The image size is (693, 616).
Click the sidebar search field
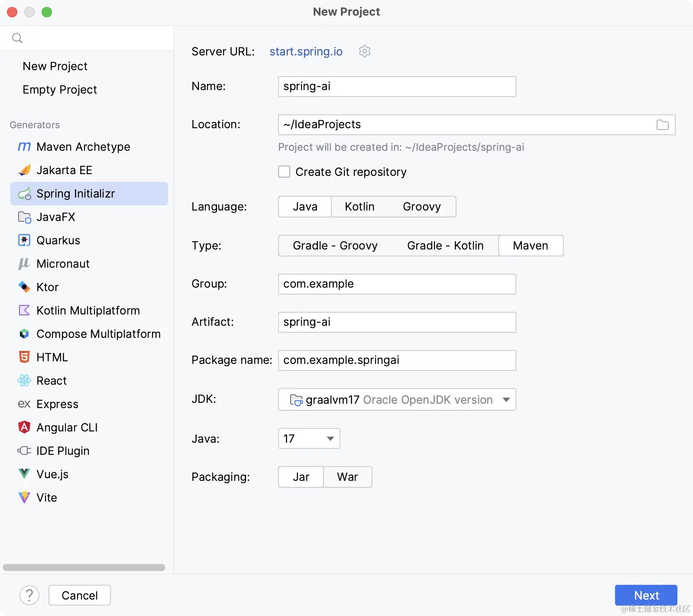[x=87, y=38]
